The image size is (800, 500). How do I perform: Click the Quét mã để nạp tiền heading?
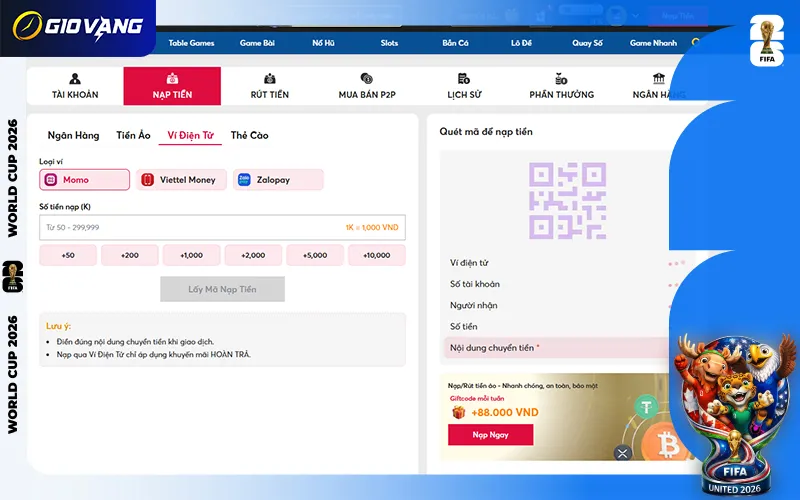coord(486,132)
